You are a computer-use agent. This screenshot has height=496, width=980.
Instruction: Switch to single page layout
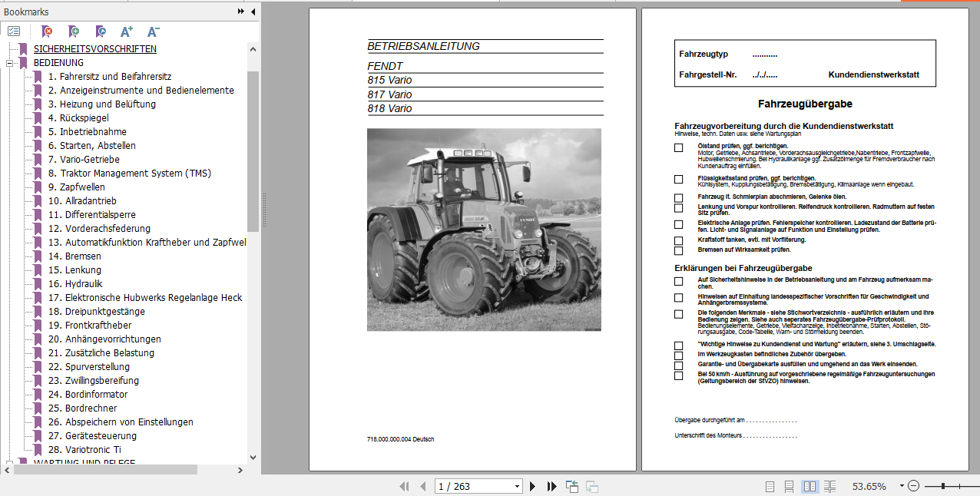(x=770, y=486)
